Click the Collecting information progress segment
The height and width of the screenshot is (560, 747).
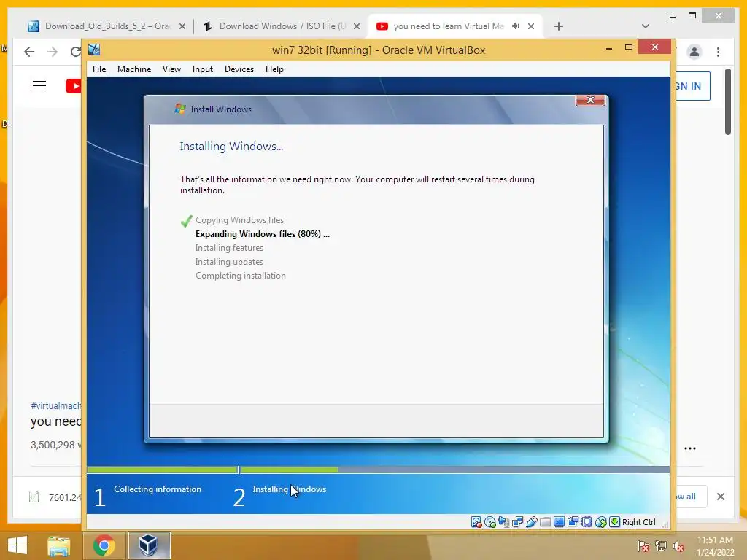[x=162, y=470]
